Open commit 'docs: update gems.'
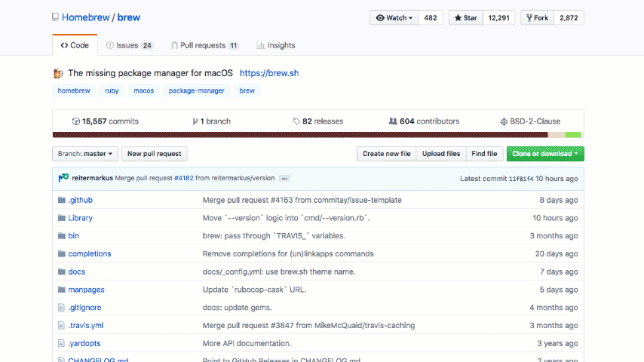644x362 pixels. click(x=237, y=308)
